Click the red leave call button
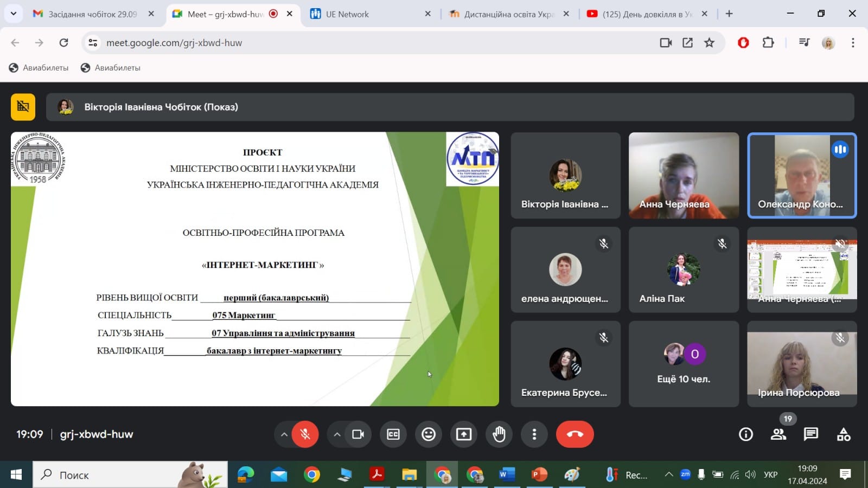Screen dimensions: 868x488 coord(575,434)
